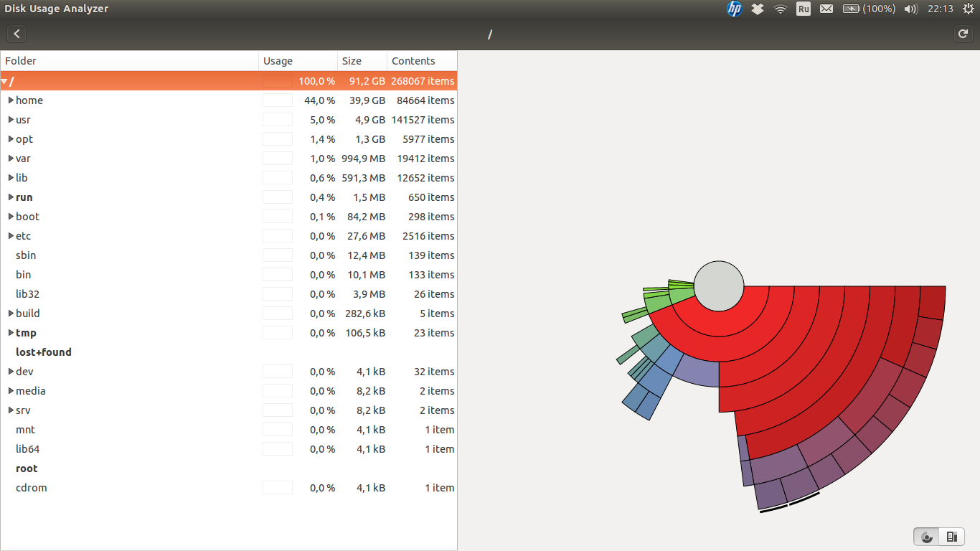Select the sbin folder row
The height and width of the screenshot is (551, 980).
(229, 255)
